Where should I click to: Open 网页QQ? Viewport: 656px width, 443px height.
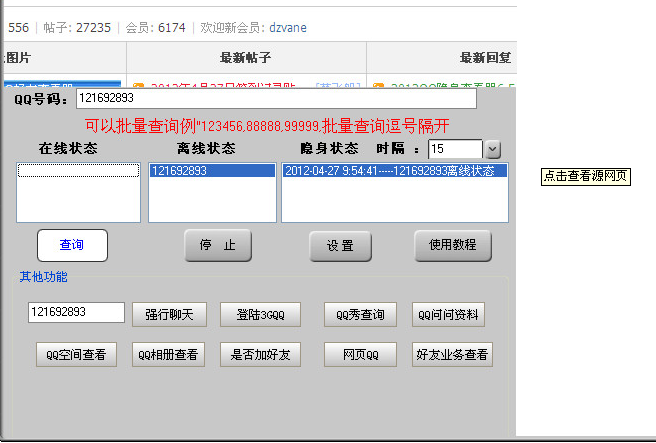(360, 354)
